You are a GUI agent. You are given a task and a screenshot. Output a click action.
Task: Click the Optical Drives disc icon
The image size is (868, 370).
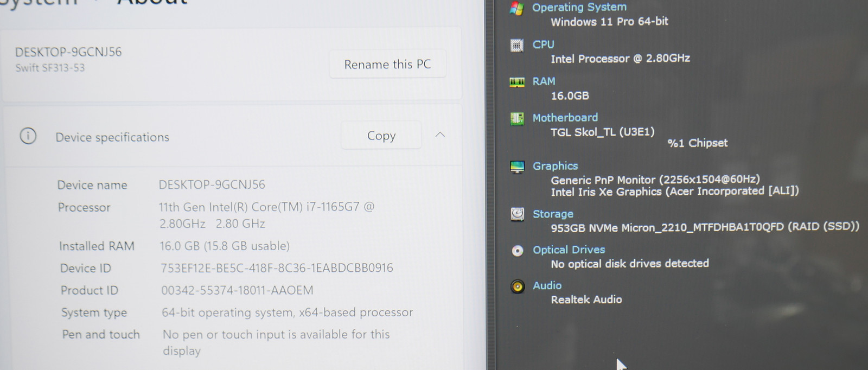click(x=518, y=251)
